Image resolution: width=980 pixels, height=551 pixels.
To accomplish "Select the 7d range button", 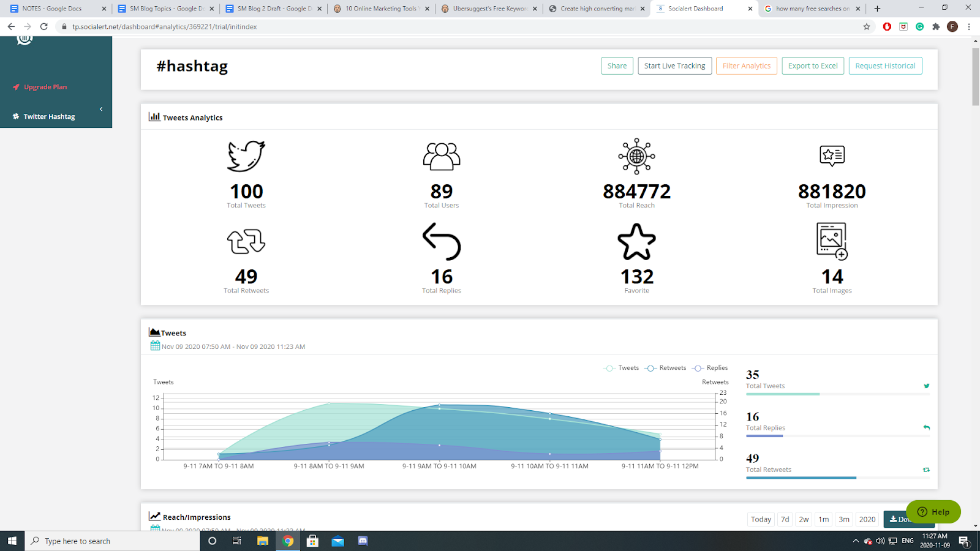I will tap(785, 519).
